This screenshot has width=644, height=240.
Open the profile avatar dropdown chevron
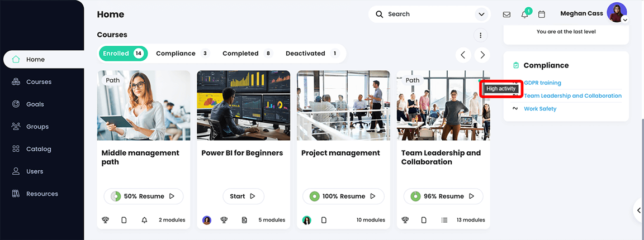[x=624, y=20]
